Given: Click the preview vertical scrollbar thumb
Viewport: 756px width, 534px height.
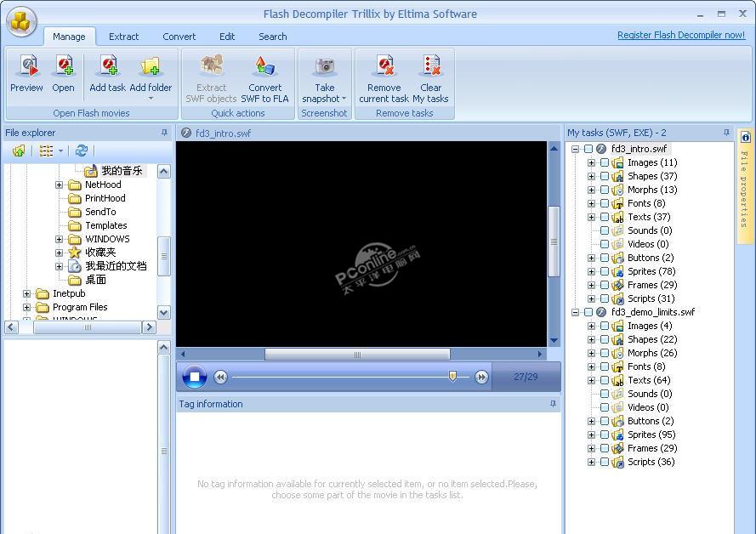Looking at the screenshot, I should (x=554, y=241).
